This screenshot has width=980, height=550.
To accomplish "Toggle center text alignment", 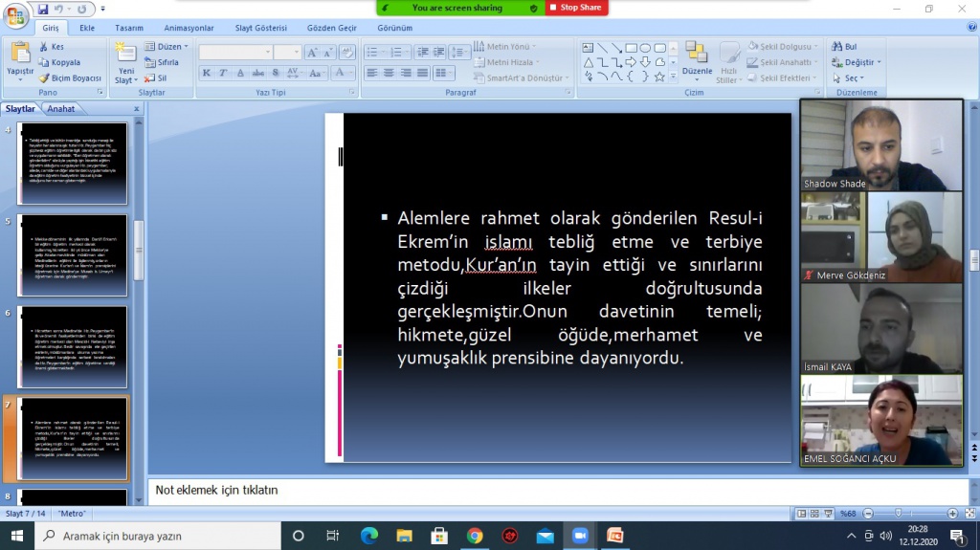I will pyautogui.click(x=389, y=73).
